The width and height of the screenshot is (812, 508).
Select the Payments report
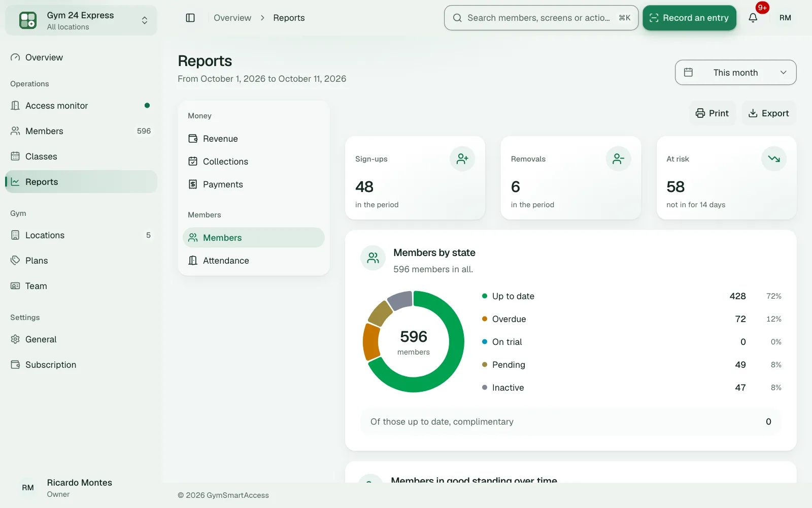[x=254, y=184]
